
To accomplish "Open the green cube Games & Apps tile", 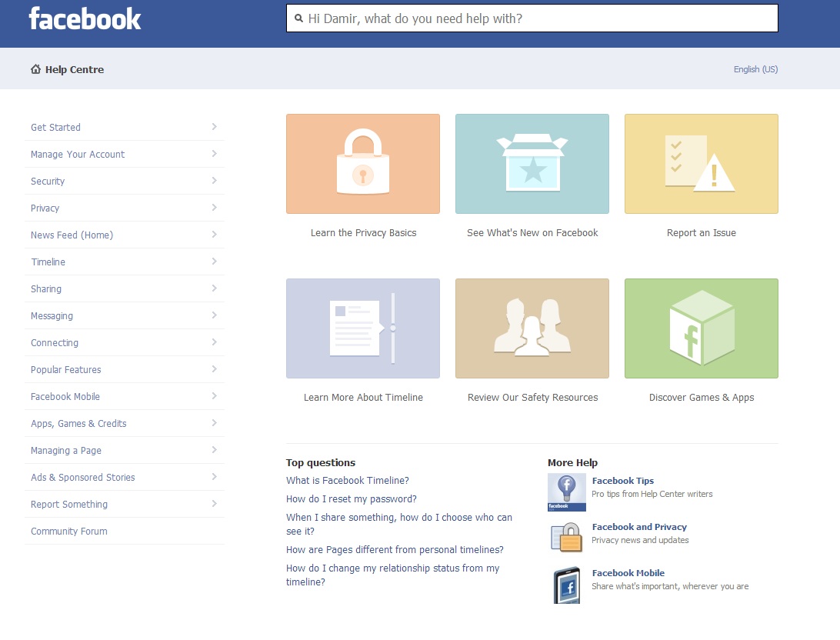I will (702, 328).
